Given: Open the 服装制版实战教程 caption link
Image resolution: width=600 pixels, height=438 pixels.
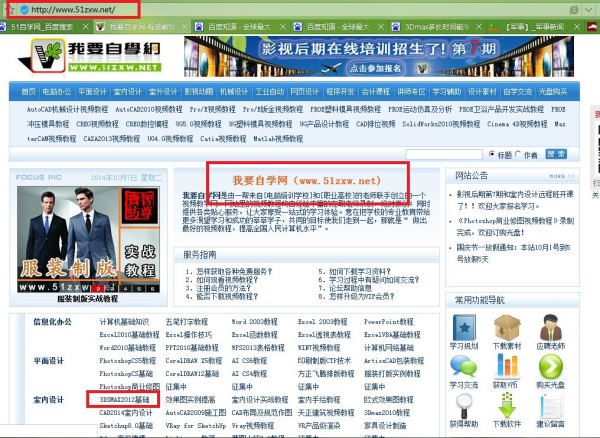Looking at the screenshot, I should point(88,298).
